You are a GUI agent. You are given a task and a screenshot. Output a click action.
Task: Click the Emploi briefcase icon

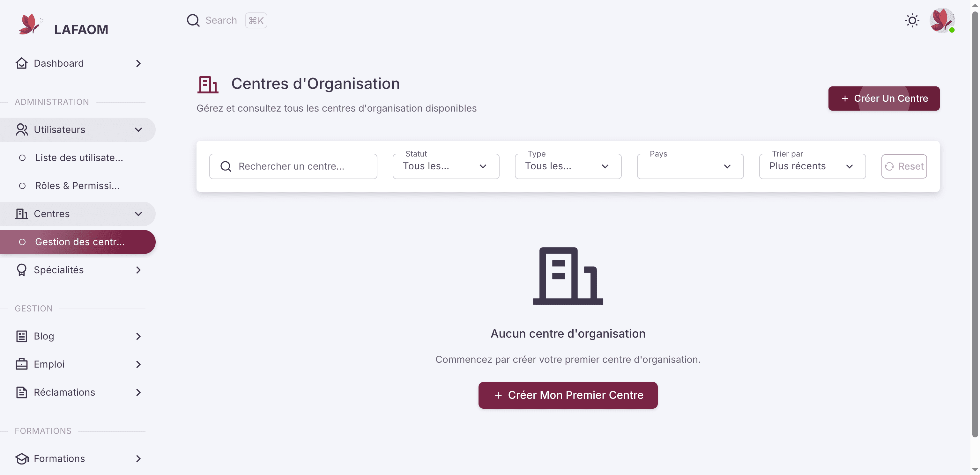[22, 364]
